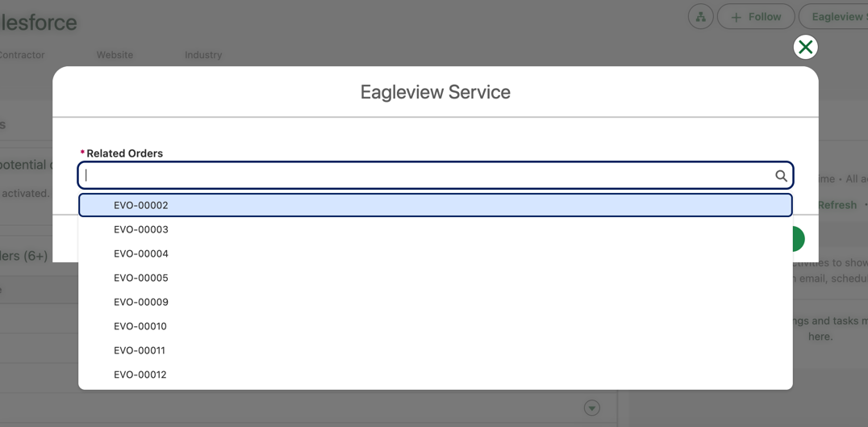The image size is (868, 427).
Task: Open the row action down-arrow menu
Action: tap(592, 408)
